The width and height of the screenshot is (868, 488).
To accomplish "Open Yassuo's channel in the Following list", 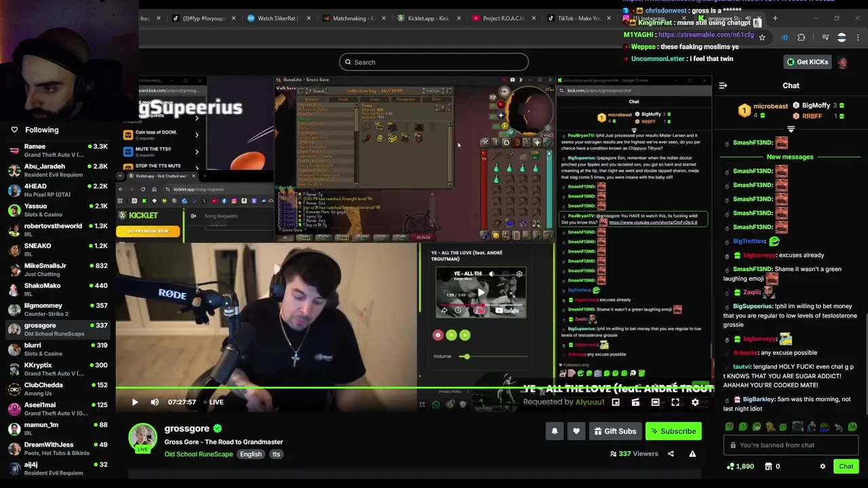I will coord(58,210).
